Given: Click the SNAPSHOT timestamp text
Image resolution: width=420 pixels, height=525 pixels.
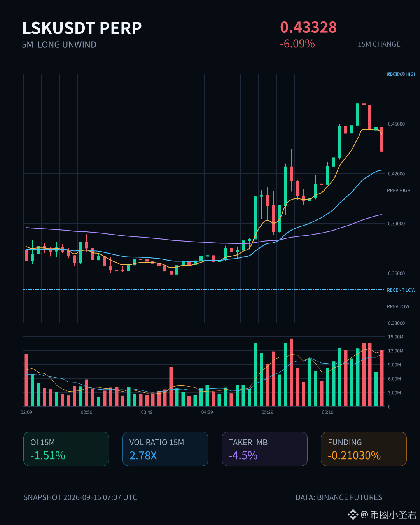Looking at the screenshot, I should [80, 497].
